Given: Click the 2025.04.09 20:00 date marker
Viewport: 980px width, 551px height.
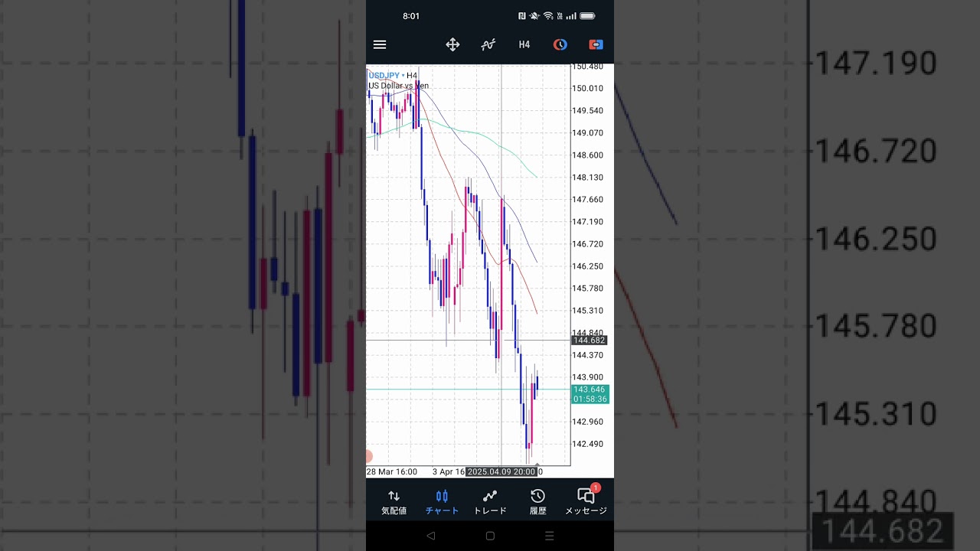Looking at the screenshot, I should 501,472.
